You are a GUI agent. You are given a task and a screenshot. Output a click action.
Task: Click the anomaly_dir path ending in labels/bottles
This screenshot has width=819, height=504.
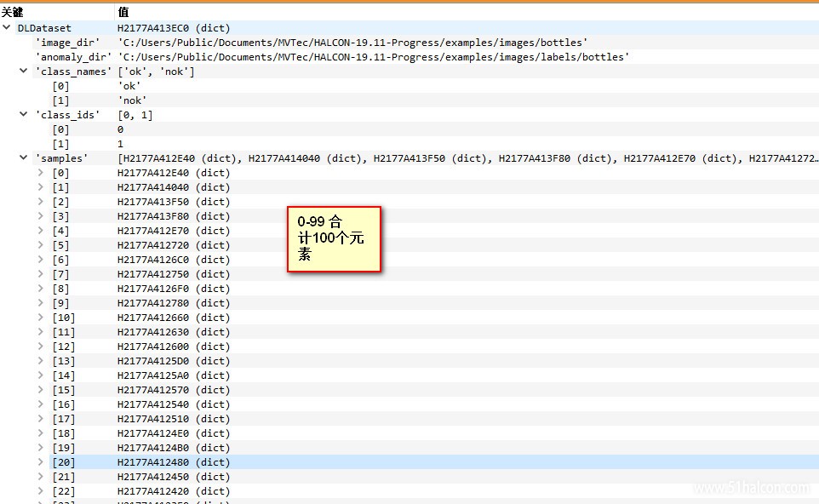click(x=374, y=57)
